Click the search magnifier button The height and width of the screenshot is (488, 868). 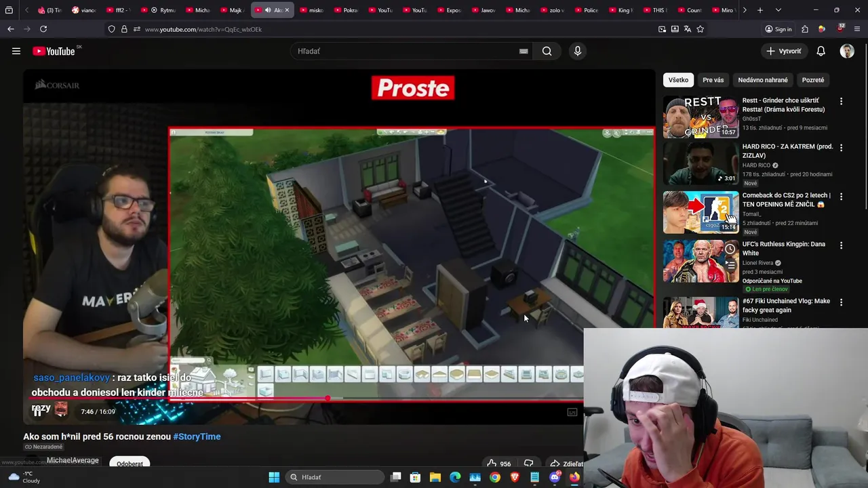547,51
